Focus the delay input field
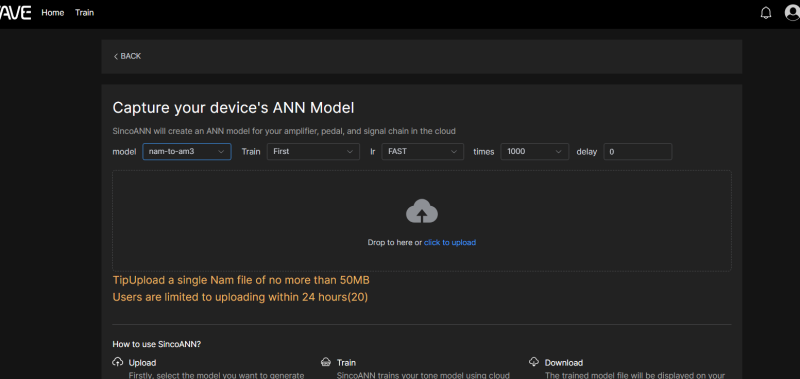Viewport: 800px width, 379px height. [638, 151]
